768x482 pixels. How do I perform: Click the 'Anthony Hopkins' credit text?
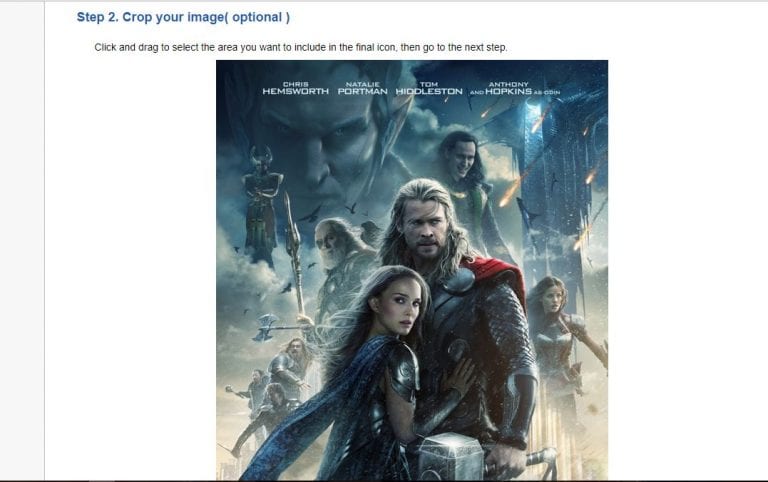[508, 88]
